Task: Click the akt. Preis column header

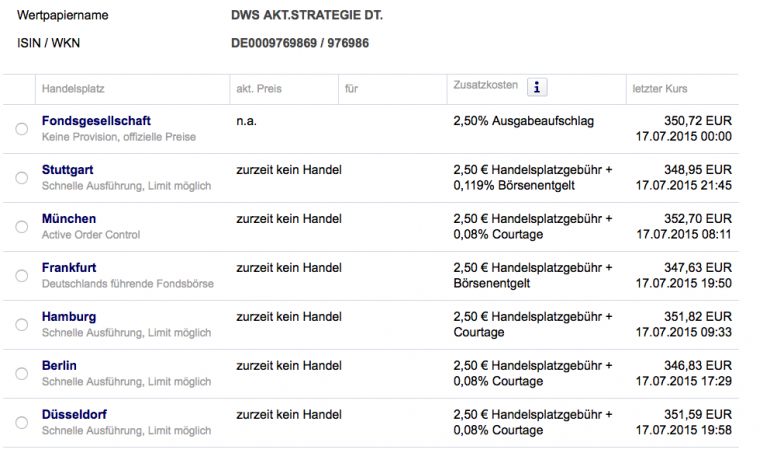Action: [257, 89]
